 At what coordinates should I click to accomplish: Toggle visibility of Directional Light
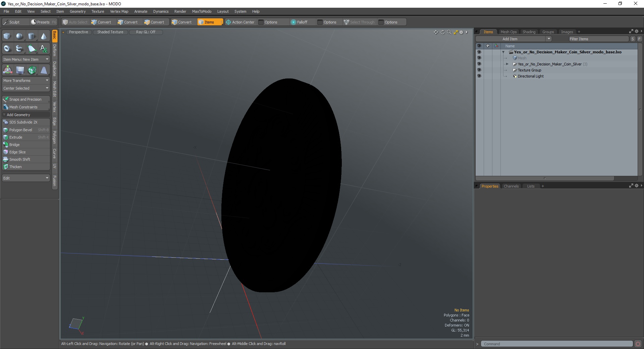coord(479,76)
